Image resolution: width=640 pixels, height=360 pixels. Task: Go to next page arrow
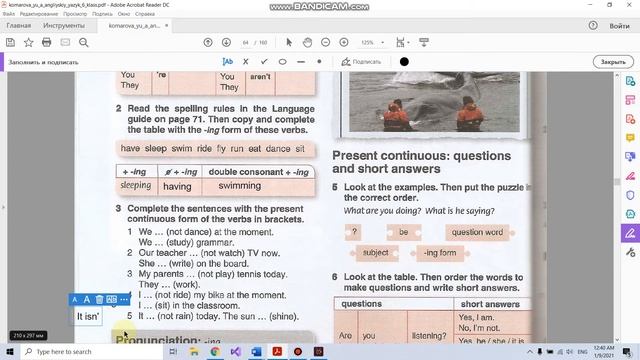tap(226, 42)
